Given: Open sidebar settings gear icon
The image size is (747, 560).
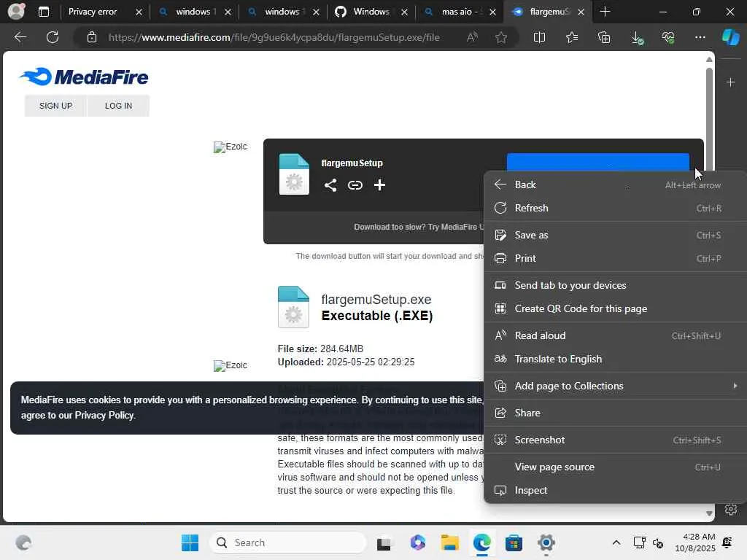Looking at the screenshot, I should click(731, 510).
